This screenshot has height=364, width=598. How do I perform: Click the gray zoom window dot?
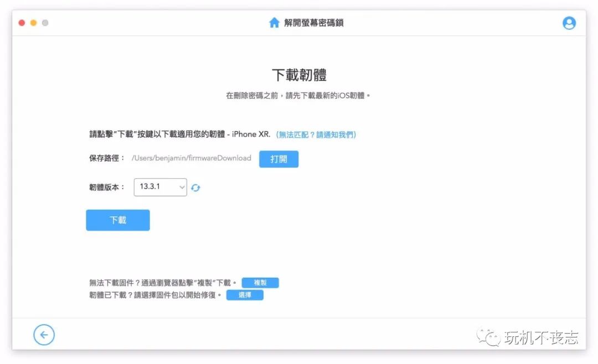click(x=45, y=23)
